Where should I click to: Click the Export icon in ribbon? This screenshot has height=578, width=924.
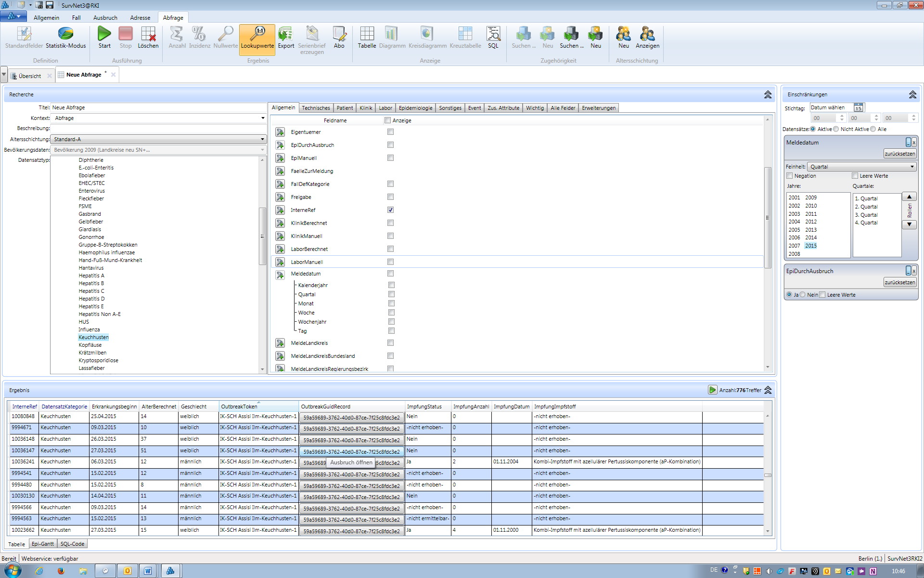[286, 34]
